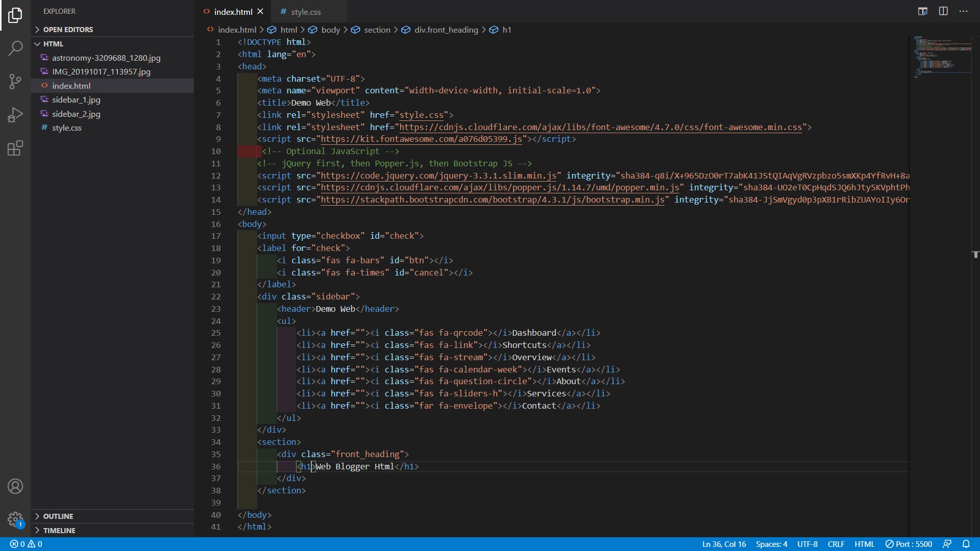980x551 pixels.
Task: Click line number 10 in the gutter
Action: tap(216, 152)
